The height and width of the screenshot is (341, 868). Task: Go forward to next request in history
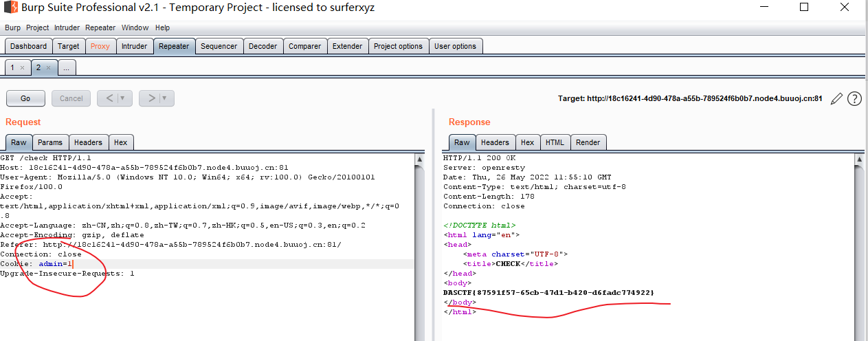(152, 98)
